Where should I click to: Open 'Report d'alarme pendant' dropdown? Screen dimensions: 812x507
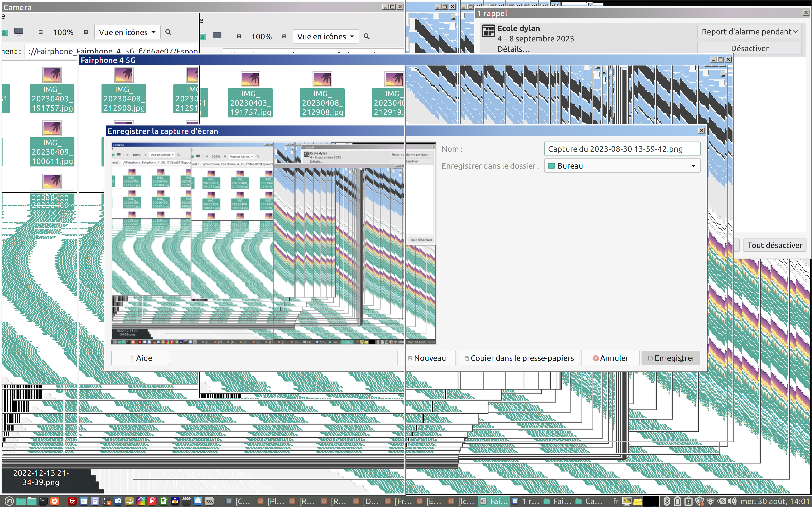pos(749,32)
